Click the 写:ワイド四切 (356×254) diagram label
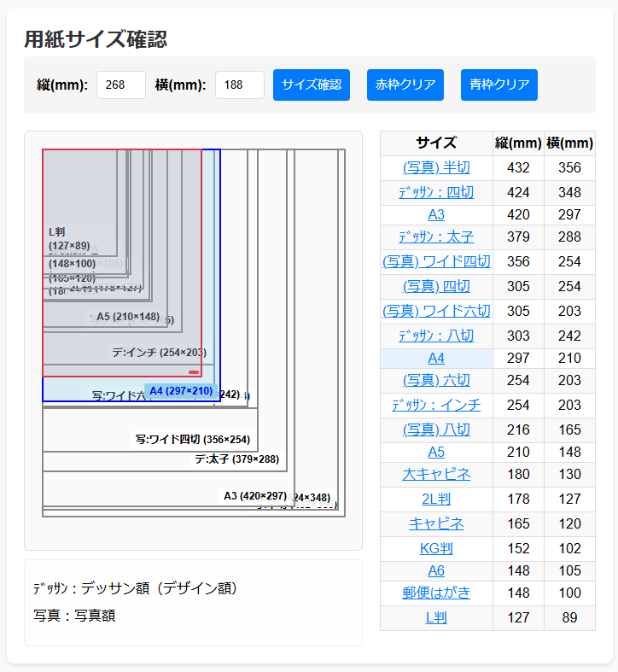This screenshot has width=618, height=672. [x=193, y=439]
